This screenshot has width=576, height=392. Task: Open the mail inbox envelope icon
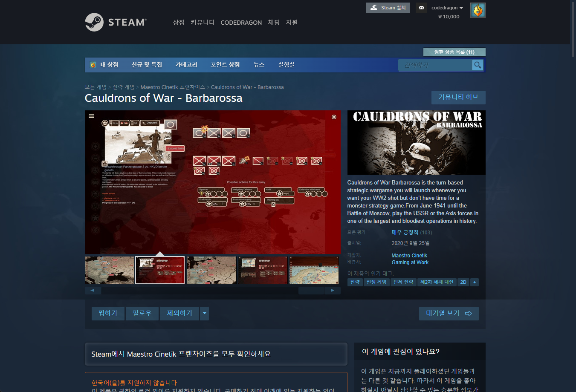pos(421,8)
